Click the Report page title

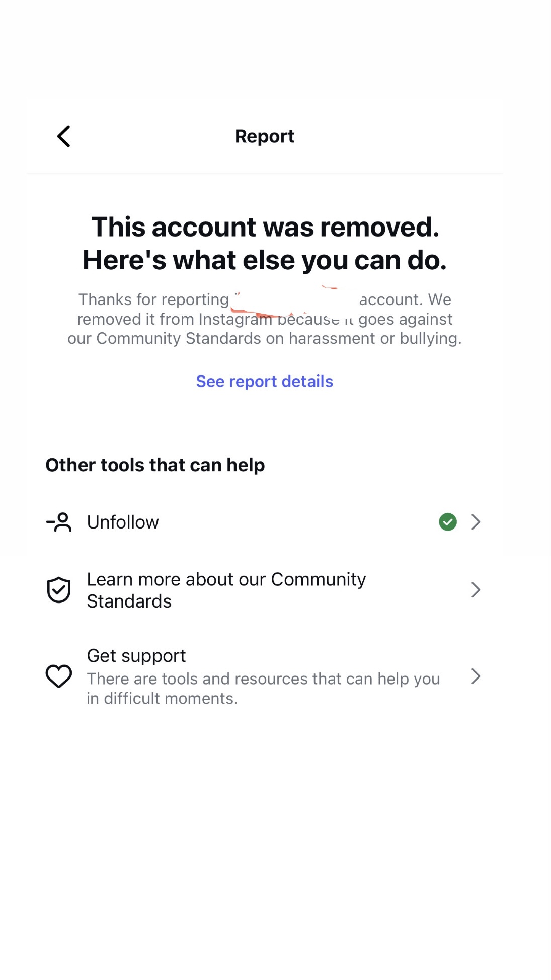click(264, 136)
